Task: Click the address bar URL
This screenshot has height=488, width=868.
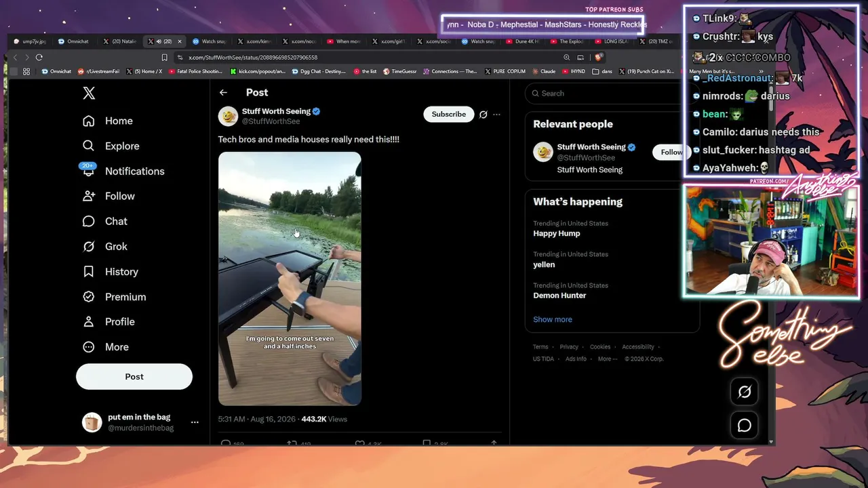Action: 252,58
